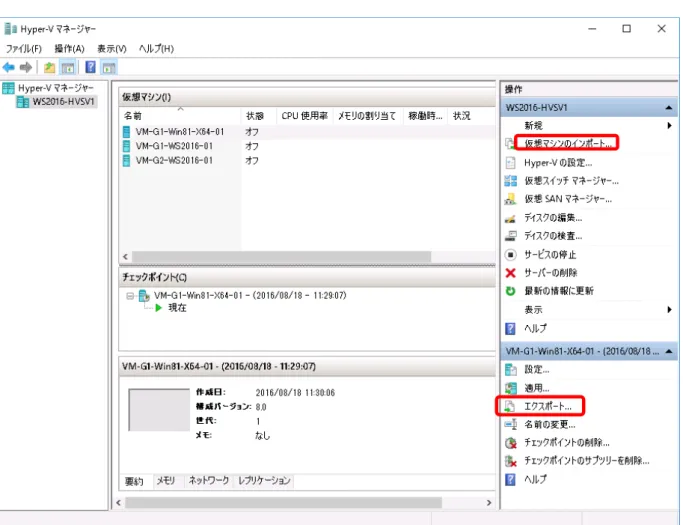Switch to the 要約 tab
Viewport: 683px width, 525px height.
pos(134,481)
